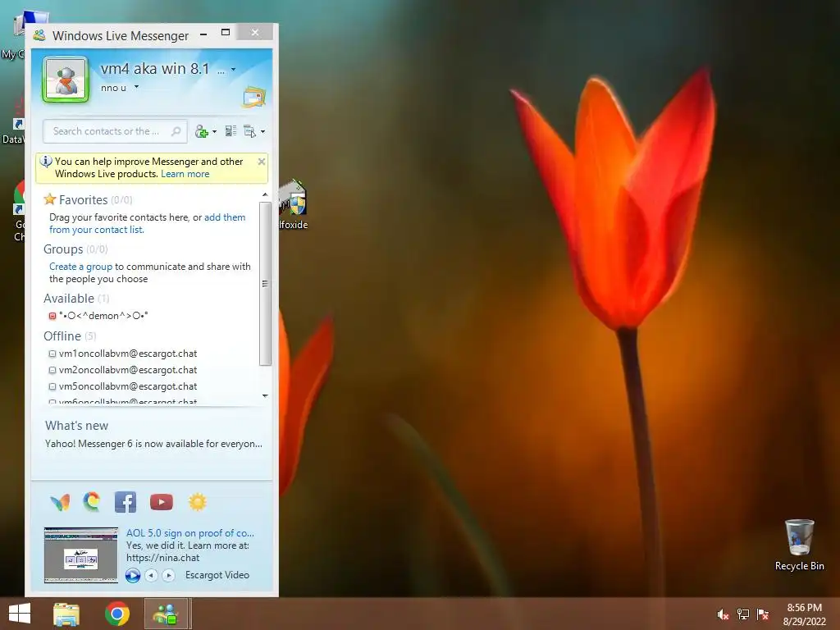Open the Recycle Bin on desktop
The width and height of the screenshot is (840, 630).
799,545
